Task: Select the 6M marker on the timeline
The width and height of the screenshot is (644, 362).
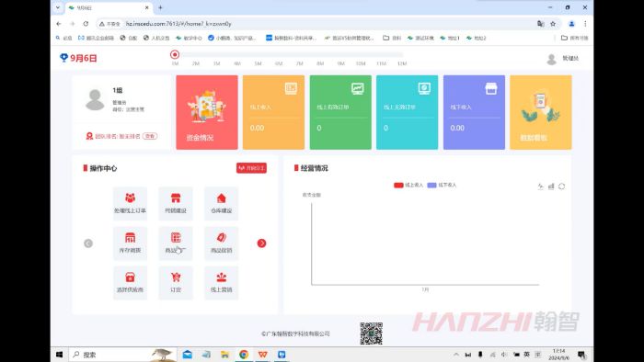Action: [279, 63]
